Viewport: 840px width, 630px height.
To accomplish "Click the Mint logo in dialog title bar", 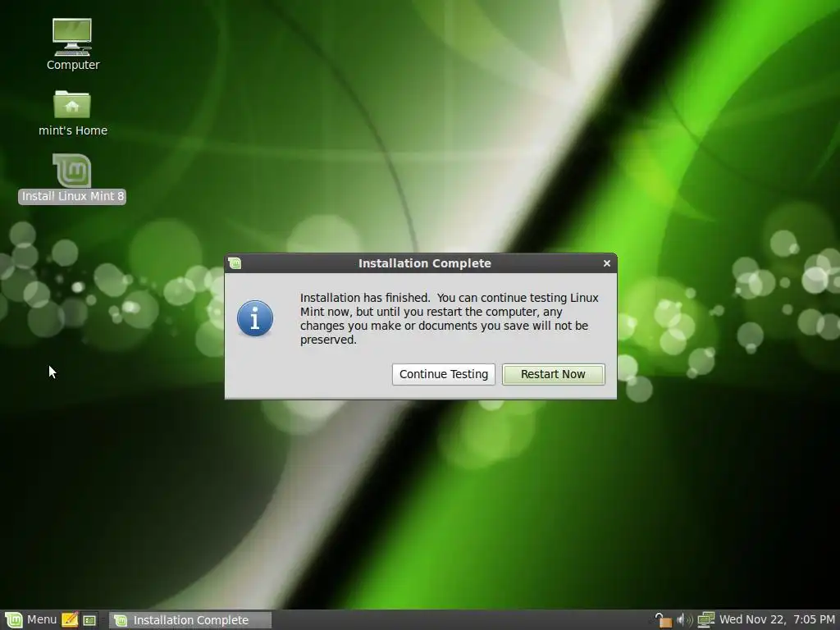I will [235, 263].
